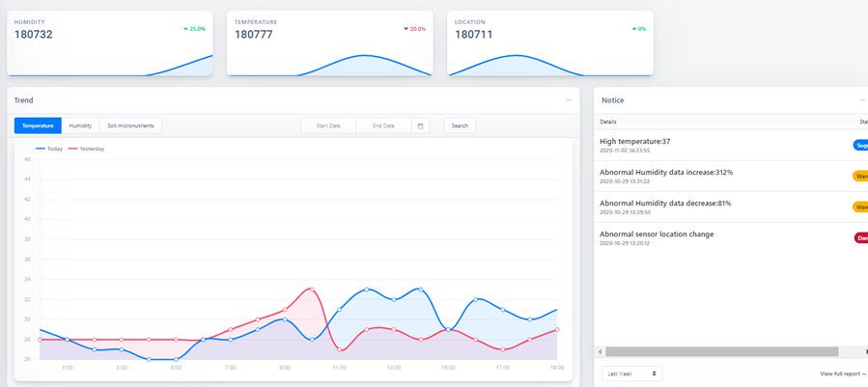Toggle the Today legend series
The image size is (868, 387).
pos(49,149)
